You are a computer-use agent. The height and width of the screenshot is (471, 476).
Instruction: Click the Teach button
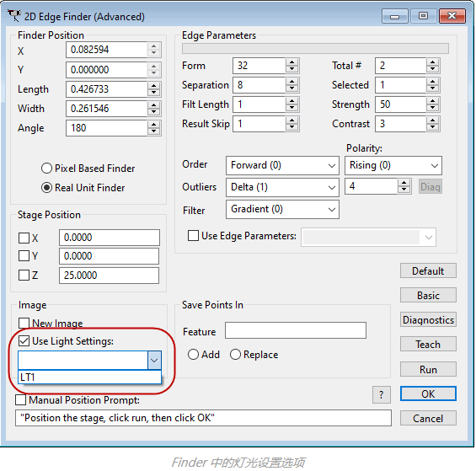[428, 344]
